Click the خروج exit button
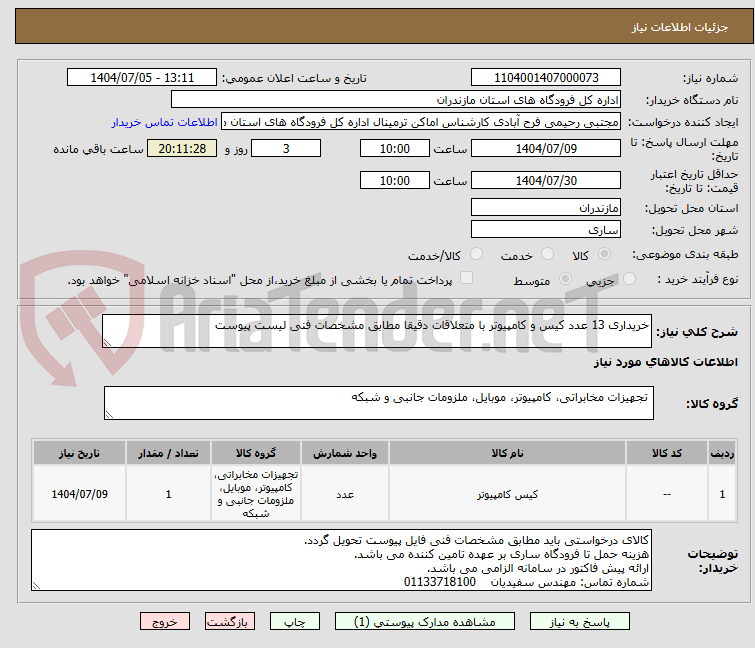Screen dimensions: 755x648 point(165,622)
